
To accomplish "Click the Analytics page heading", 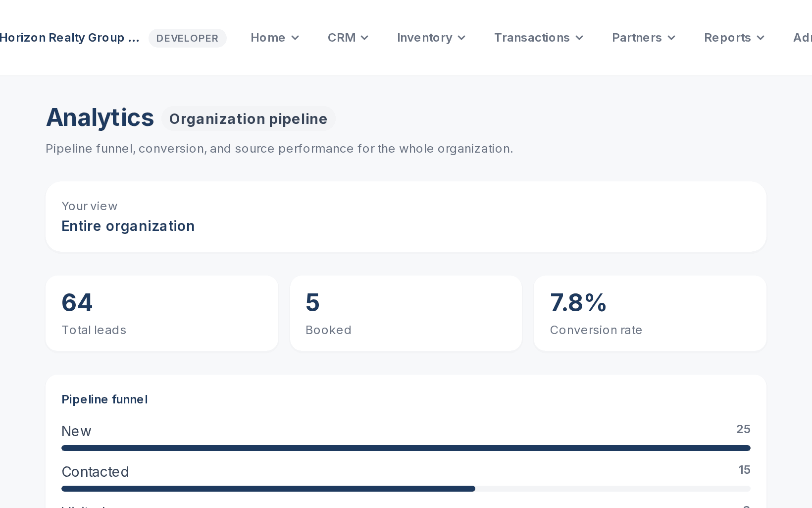I will click(100, 118).
